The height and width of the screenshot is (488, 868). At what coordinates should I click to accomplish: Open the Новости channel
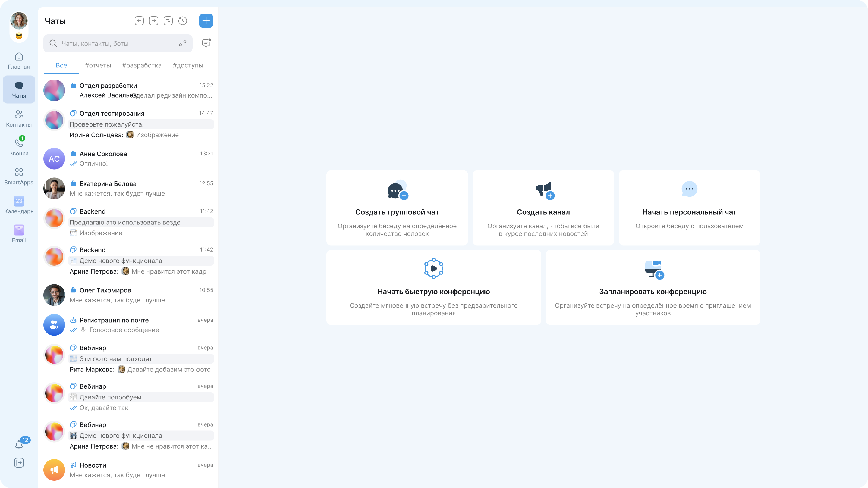point(128,470)
